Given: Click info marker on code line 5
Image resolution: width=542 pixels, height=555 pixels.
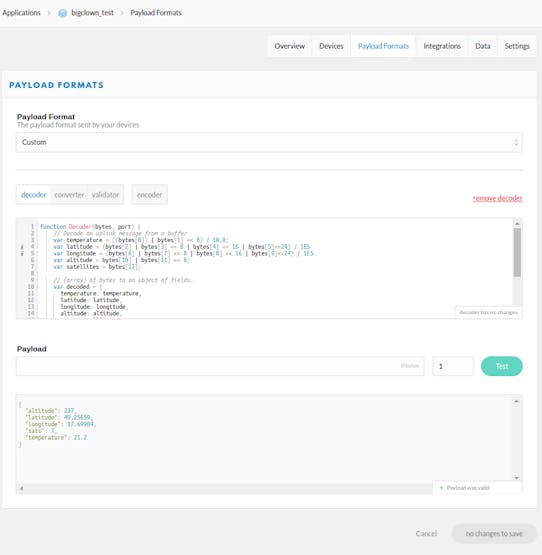Looking at the screenshot, I should point(22,253).
